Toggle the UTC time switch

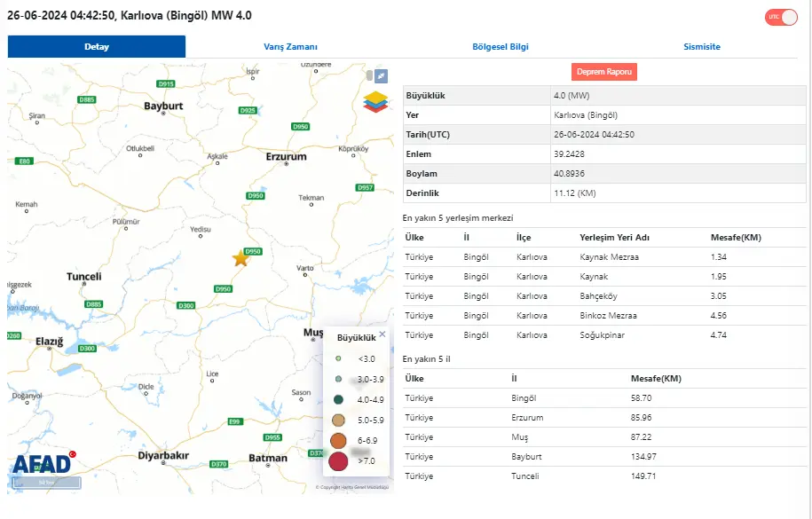[x=782, y=17]
